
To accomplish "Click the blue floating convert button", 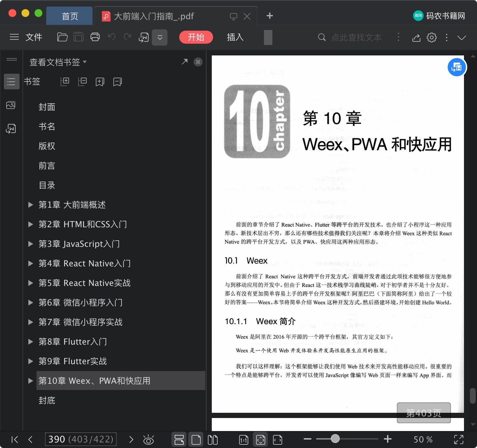I will click(x=457, y=67).
